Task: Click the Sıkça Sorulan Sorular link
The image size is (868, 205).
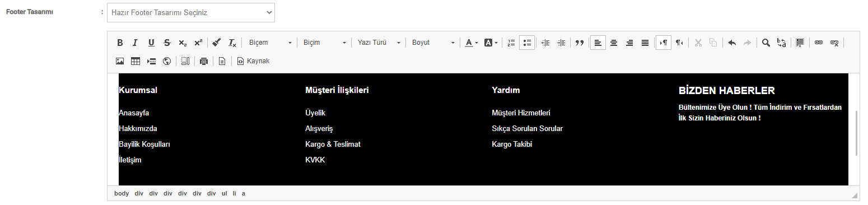Action: tap(528, 128)
